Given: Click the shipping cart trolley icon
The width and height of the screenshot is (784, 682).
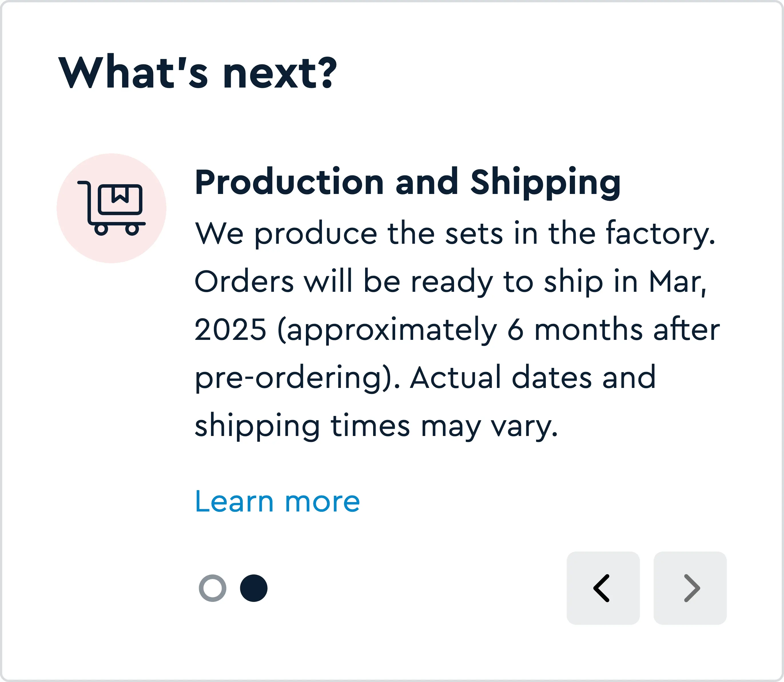Looking at the screenshot, I should 111,208.
